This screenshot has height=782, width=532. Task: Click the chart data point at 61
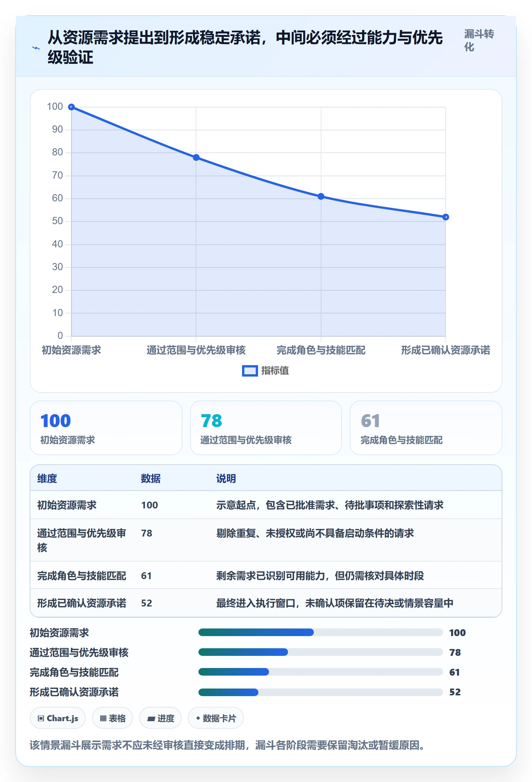pyautogui.click(x=321, y=196)
